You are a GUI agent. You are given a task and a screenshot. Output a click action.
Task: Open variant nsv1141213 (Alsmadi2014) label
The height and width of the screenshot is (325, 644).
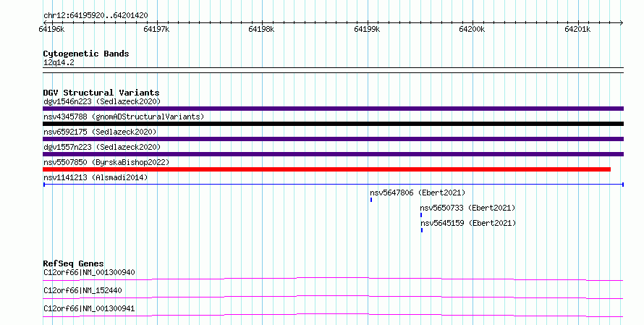[x=96, y=177]
